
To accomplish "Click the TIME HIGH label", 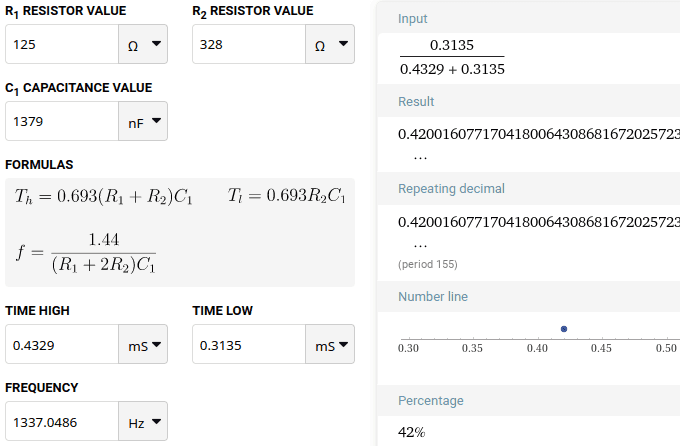I will click(37, 311).
